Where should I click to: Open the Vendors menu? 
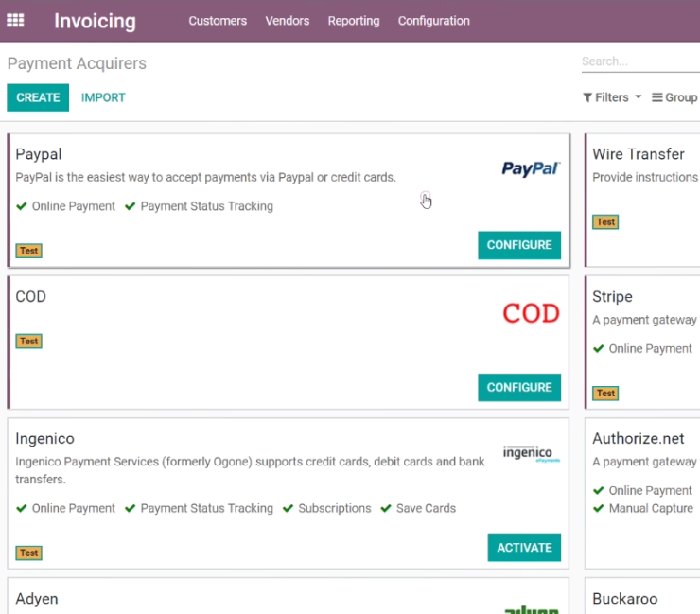click(x=287, y=21)
